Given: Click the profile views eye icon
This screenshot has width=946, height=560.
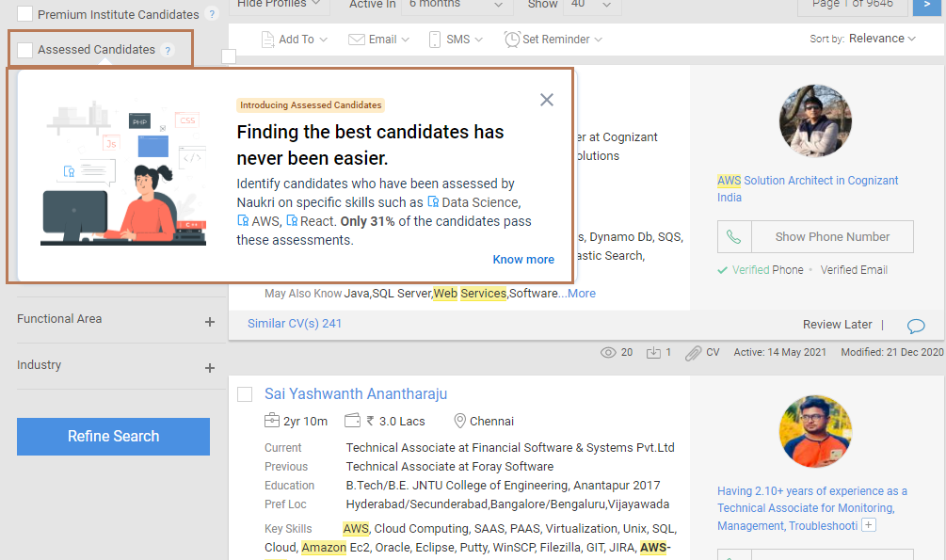Looking at the screenshot, I should (x=608, y=352).
